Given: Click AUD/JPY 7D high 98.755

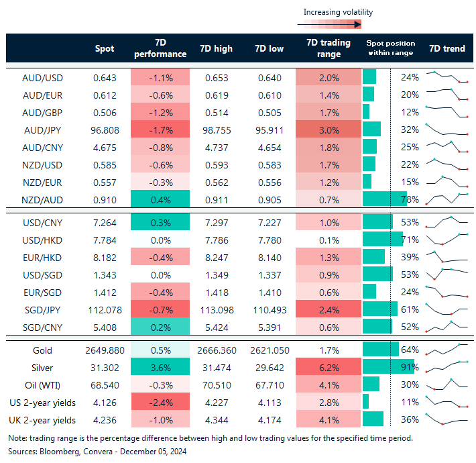Looking at the screenshot, I should (217, 130).
